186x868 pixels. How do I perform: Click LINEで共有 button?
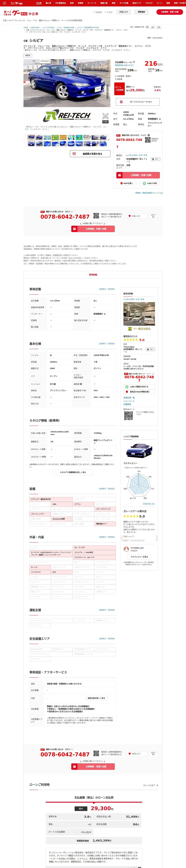coord(150,183)
